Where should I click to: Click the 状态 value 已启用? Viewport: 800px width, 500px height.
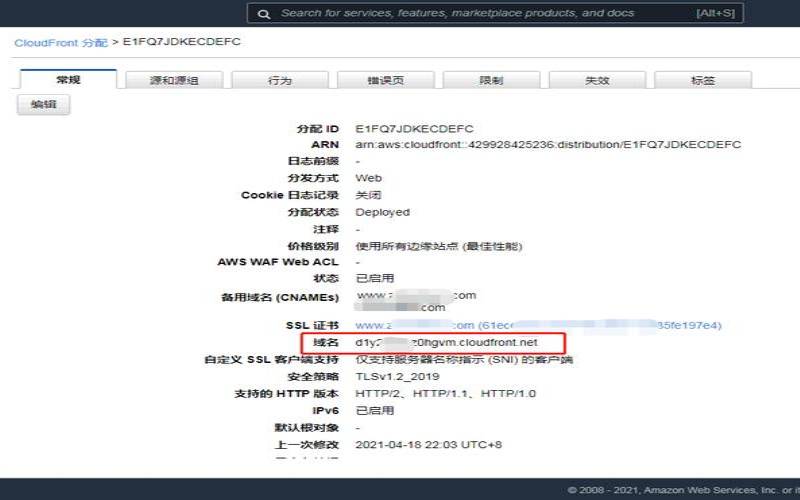pyautogui.click(x=374, y=279)
